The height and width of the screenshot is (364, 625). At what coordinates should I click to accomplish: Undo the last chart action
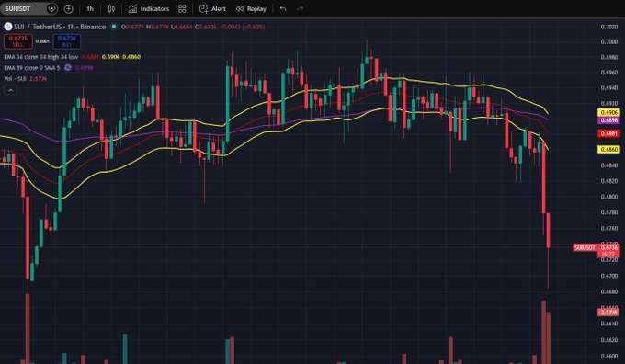283,8
